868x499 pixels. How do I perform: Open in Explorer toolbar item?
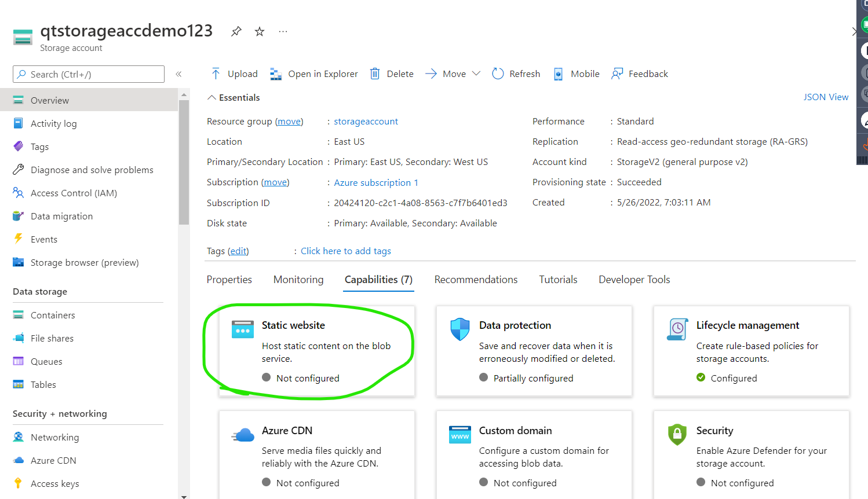point(314,74)
